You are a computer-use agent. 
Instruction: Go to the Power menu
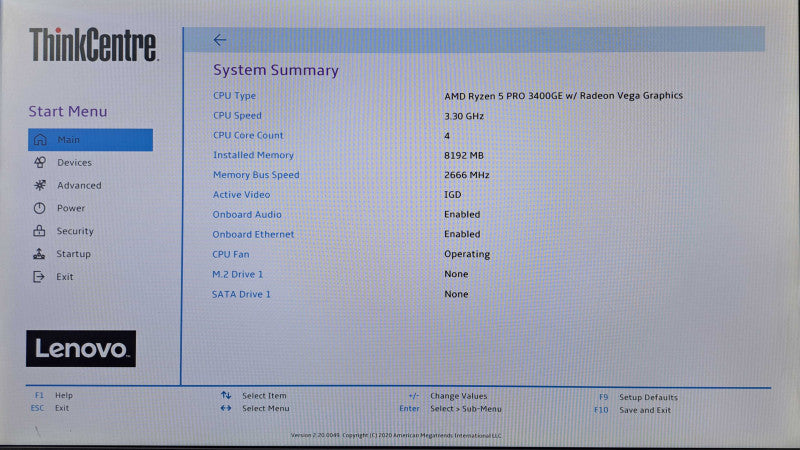[71, 208]
